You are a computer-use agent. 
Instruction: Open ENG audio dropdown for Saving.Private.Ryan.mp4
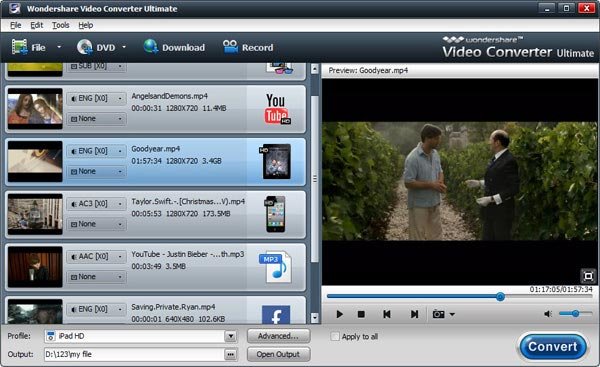click(96, 309)
